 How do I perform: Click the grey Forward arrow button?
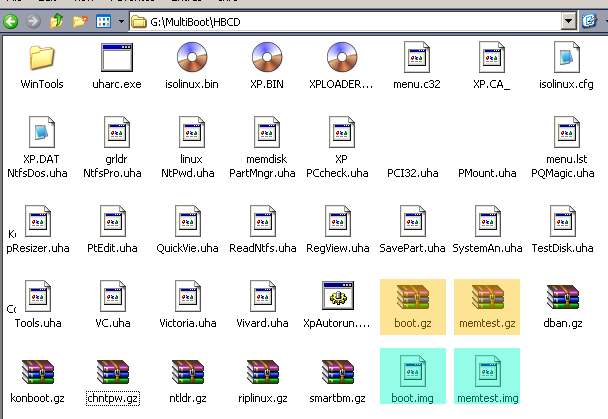point(33,21)
